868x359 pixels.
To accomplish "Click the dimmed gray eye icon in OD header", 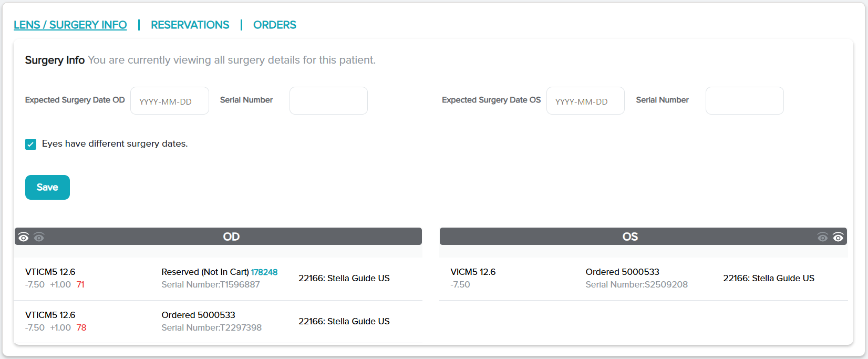I will tap(39, 237).
